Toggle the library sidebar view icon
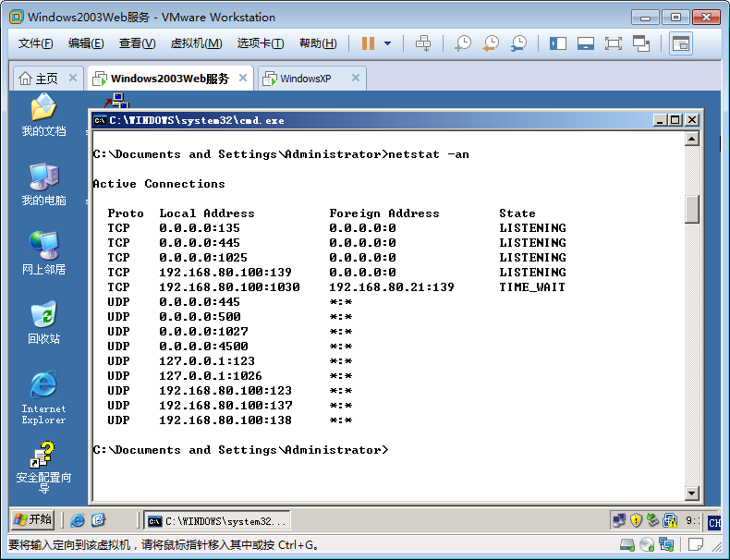Viewport: 730px width, 560px height. (x=558, y=43)
